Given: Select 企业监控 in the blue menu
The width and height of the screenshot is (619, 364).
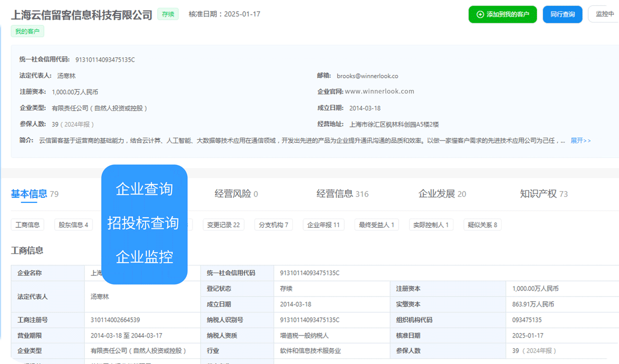Looking at the screenshot, I should tap(144, 257).
